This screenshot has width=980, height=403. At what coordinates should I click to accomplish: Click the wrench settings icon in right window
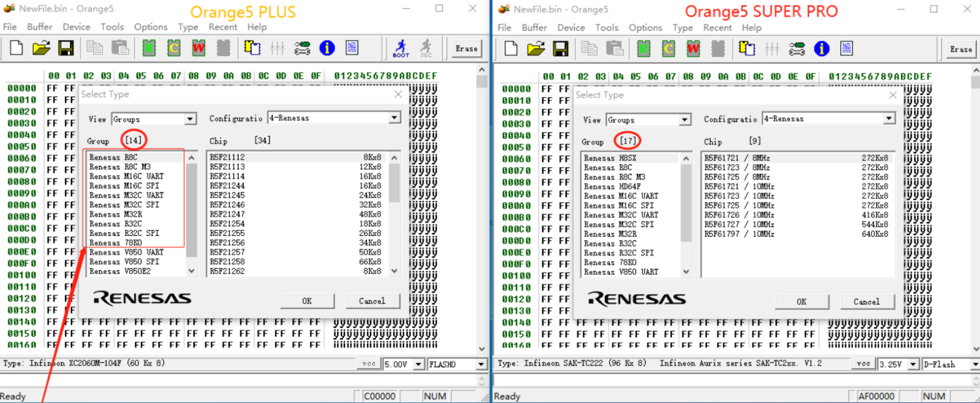(796, 48)
